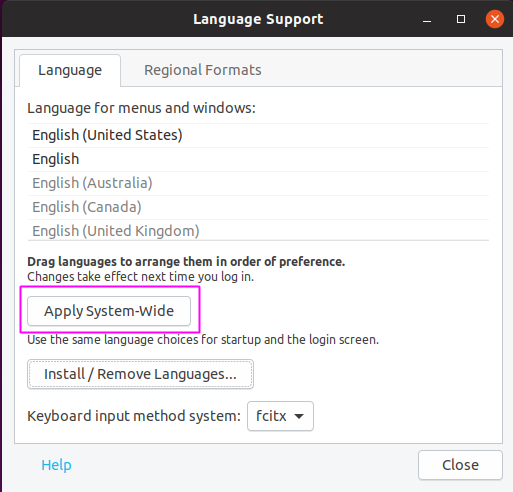The image size is (513, 492).
Task: Open Install / Remove Languages dialog
Action: pyautogui.click(x=140, y=374)
